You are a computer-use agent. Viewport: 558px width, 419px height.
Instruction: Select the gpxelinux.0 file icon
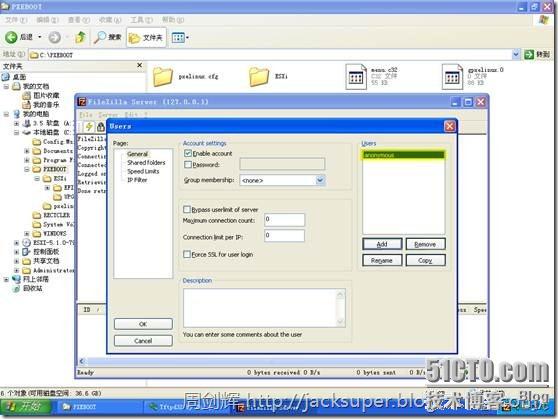[x=452, y=76]
